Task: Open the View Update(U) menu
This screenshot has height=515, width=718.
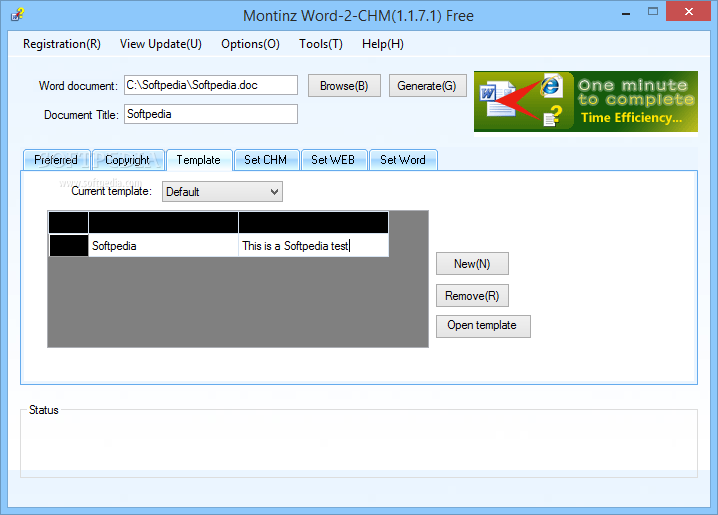Action: [x=161, y=44]
